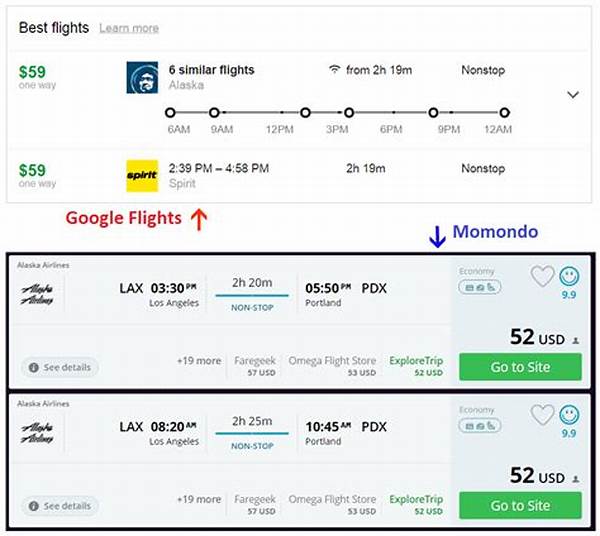Screen dimensions: 600x536
Task: Select the Spirit 2:39 PM – 4:58 PM flight row
Action: tap(300, 175)
